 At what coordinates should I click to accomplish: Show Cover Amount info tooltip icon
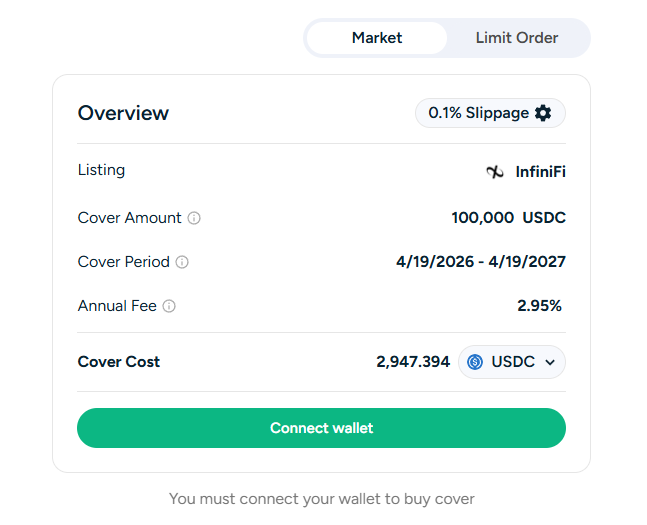[x=194, y=218]
